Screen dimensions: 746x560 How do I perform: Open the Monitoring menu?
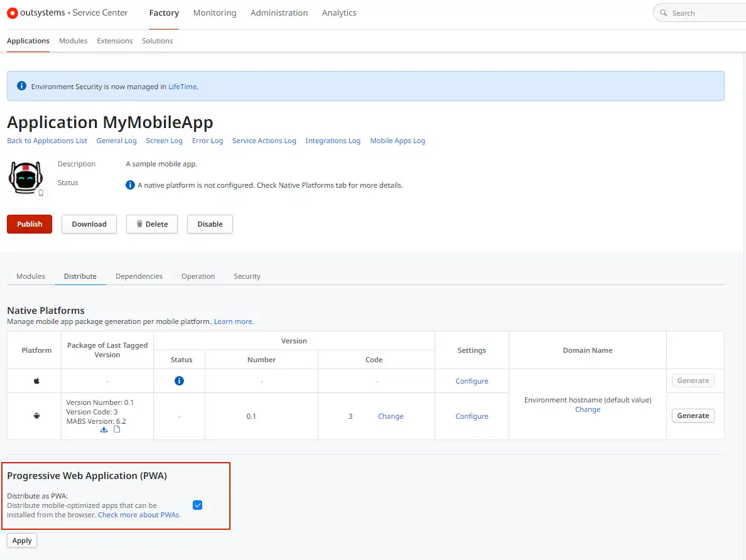coord(215,13)
